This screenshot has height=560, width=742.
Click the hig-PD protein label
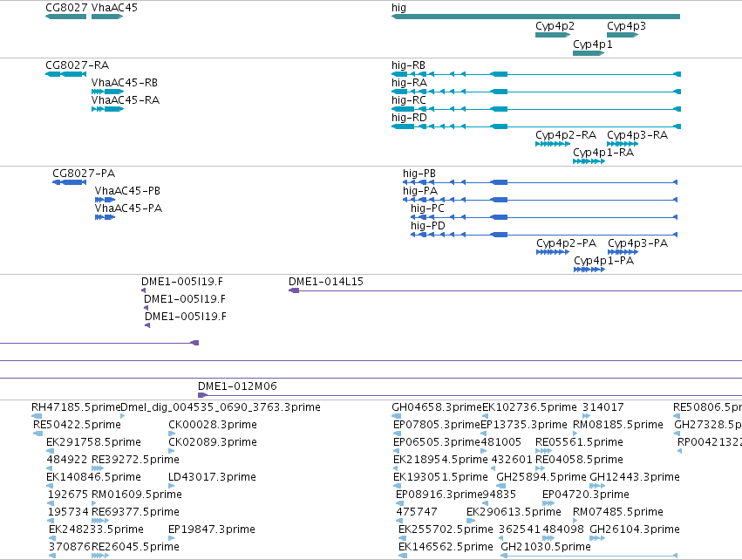[x=428, y=226]
